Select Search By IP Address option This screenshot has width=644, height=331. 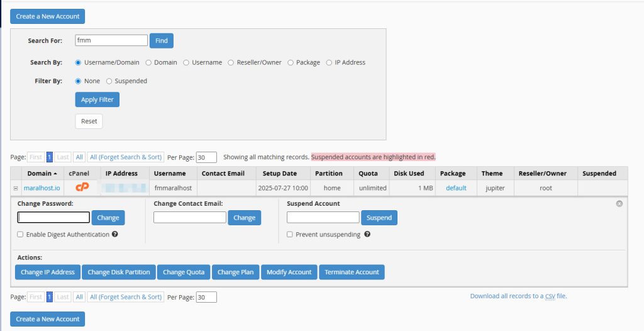click(330, 63)
